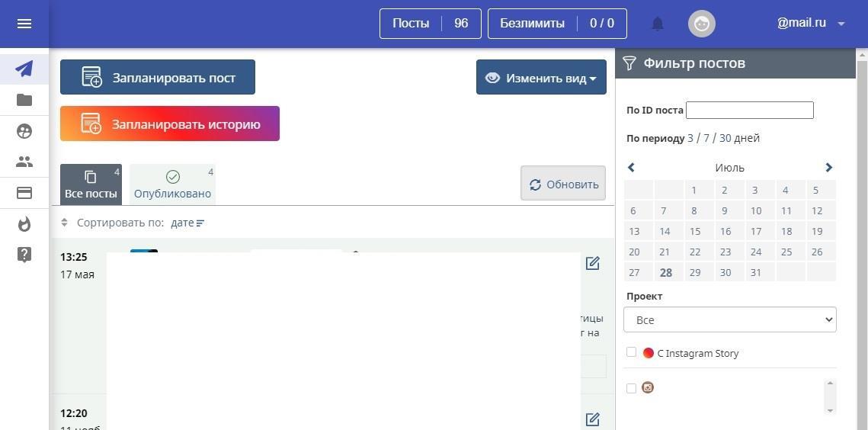This screenshot has height=430, width=868.
Task: Open the hamburger menu in top bar
Action: (24, 24)
